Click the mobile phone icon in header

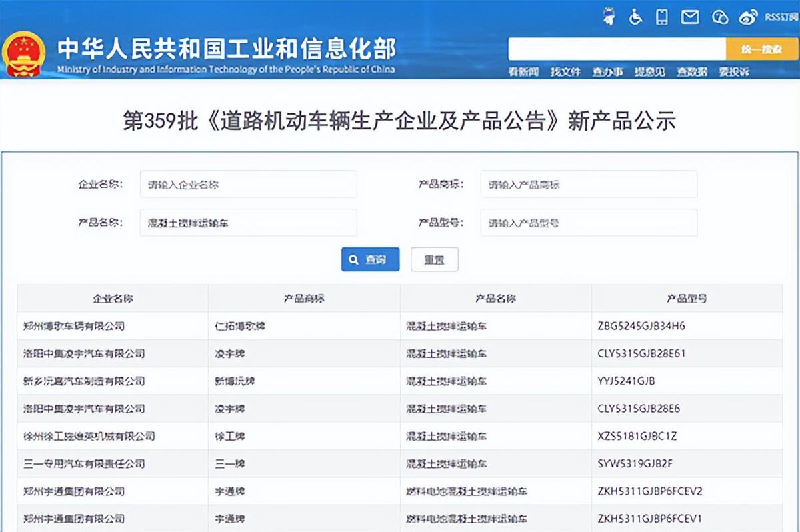pos(661,17)
